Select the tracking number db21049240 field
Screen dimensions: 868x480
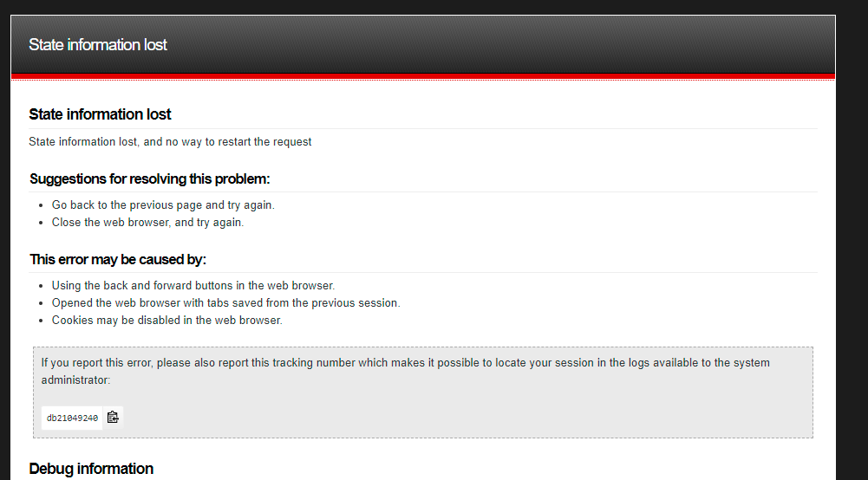click(72, 418)
